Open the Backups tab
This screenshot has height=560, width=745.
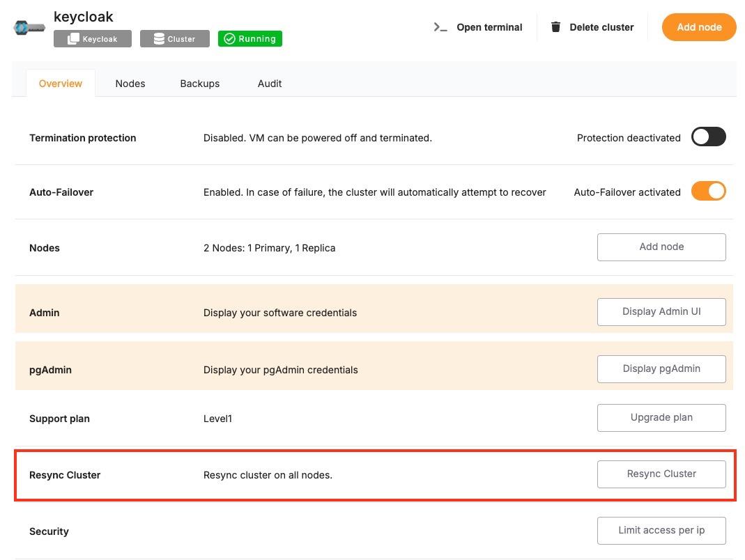pyautogui.click(x=200, y=84)
